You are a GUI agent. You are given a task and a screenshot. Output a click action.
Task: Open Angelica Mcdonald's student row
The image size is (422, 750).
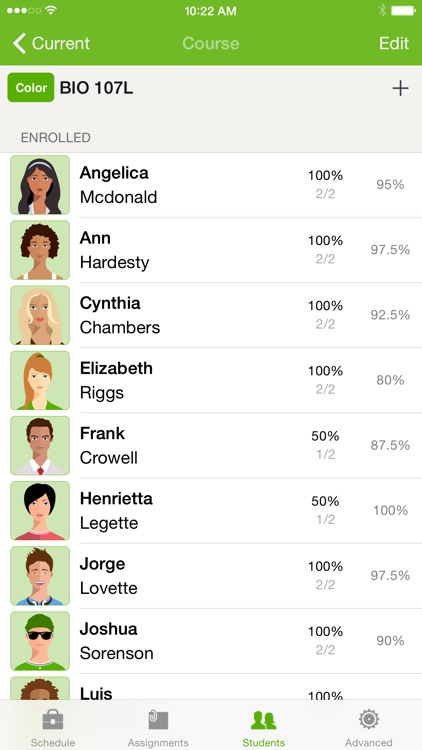point(211,185)
